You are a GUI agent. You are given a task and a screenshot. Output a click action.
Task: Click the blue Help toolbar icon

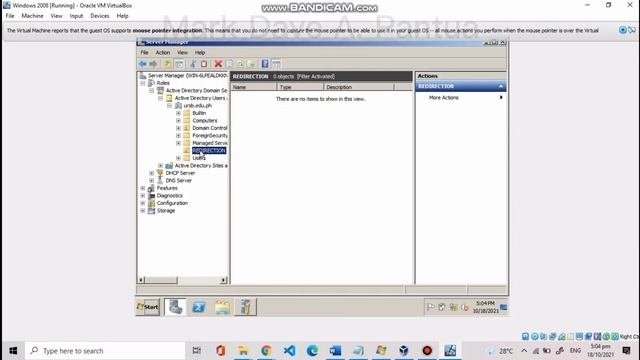[265, 64]
